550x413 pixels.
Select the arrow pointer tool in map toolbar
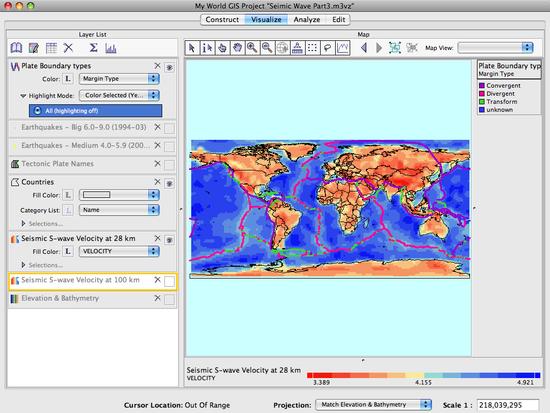[192, 48]
